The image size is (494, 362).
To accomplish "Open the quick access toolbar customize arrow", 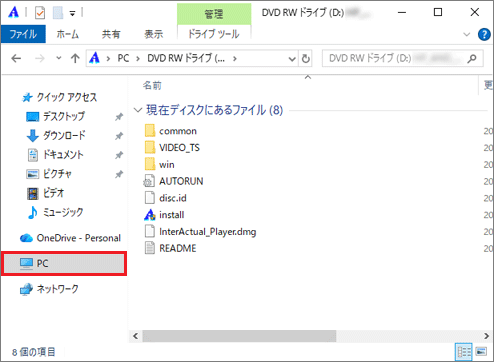I will pos(72,13).
